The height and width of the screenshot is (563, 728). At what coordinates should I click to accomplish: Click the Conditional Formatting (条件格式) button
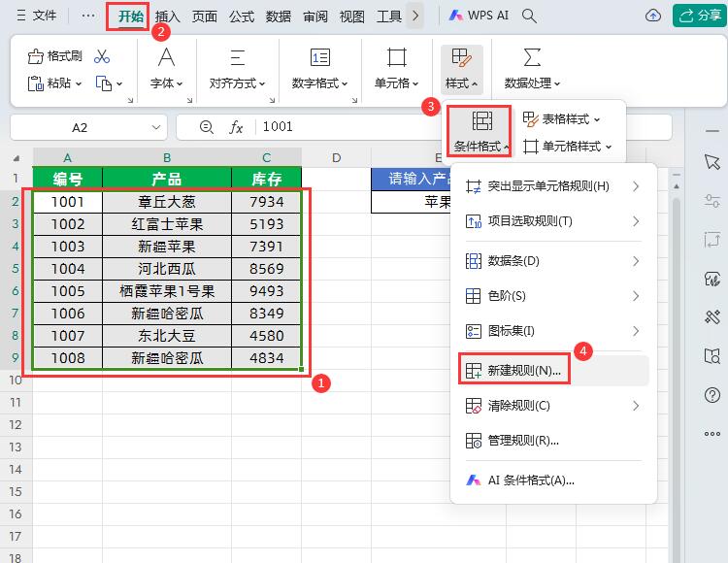481,131
